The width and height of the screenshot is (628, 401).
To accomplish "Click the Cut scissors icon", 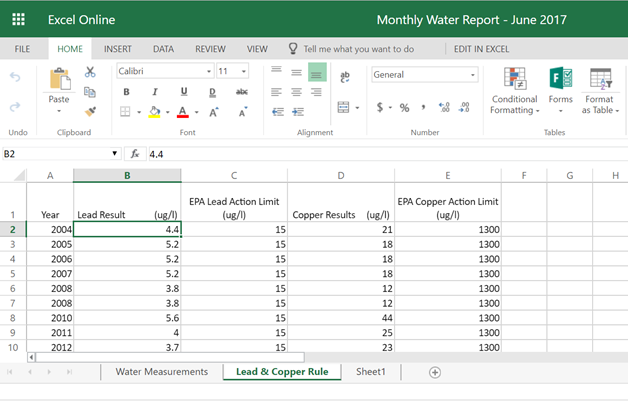I will [x=90, y=72].
